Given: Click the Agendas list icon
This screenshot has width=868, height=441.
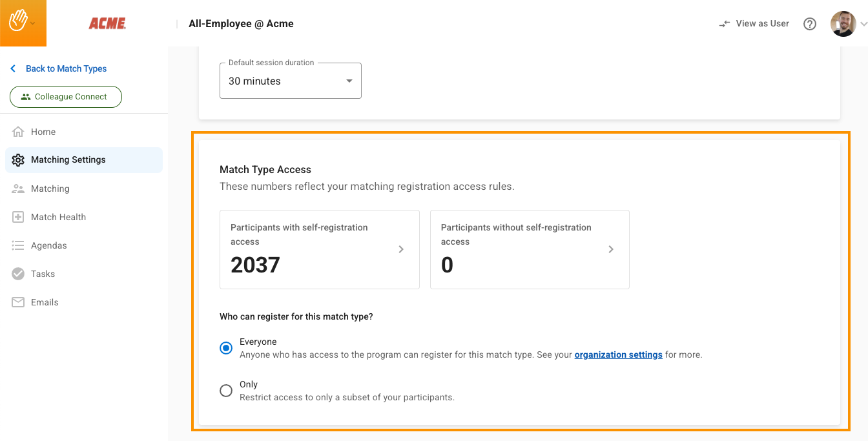Looking at the screenshot, I should click(x=18, y=245).
